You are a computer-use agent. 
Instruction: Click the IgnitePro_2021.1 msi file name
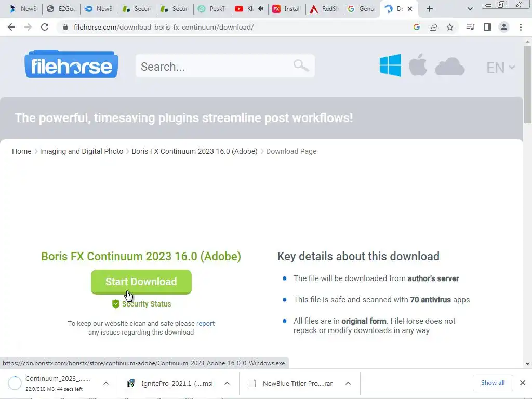[177, 384]
